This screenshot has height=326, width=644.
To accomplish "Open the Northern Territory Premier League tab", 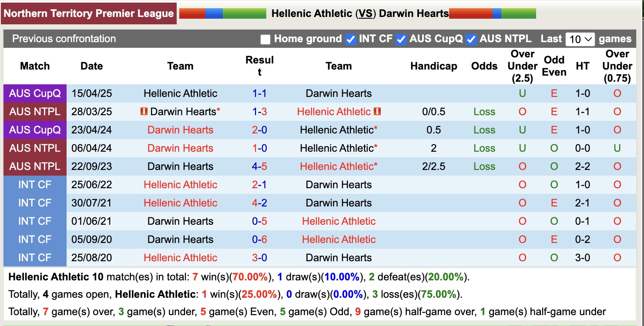I will click(89, 13).
